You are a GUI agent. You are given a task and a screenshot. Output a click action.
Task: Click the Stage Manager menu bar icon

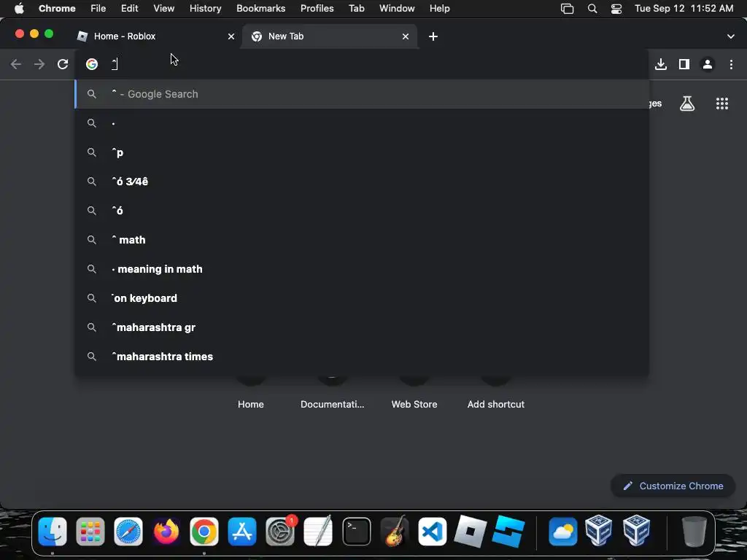pos(567,9)
